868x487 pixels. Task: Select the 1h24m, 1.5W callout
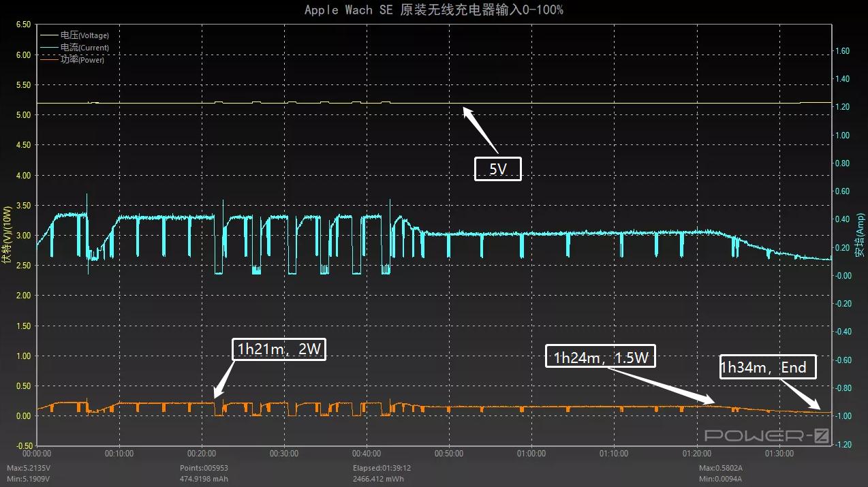600,356
